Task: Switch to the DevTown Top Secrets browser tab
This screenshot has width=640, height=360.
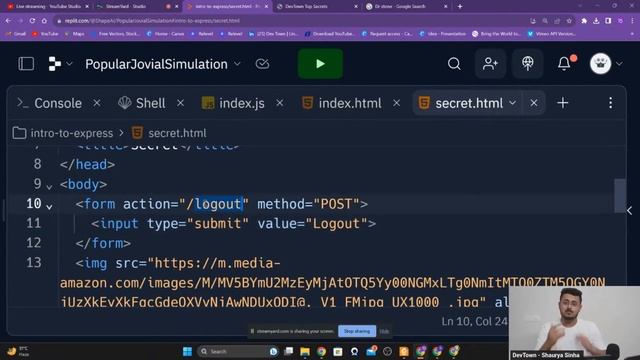Action: (x=317, y=6)
